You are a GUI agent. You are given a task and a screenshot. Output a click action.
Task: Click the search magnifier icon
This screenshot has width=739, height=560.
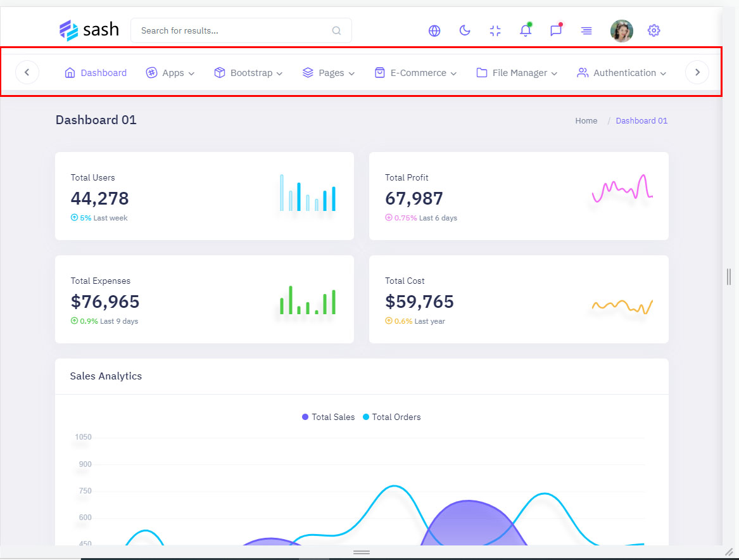pyautogui.click(x=336, y=30)
